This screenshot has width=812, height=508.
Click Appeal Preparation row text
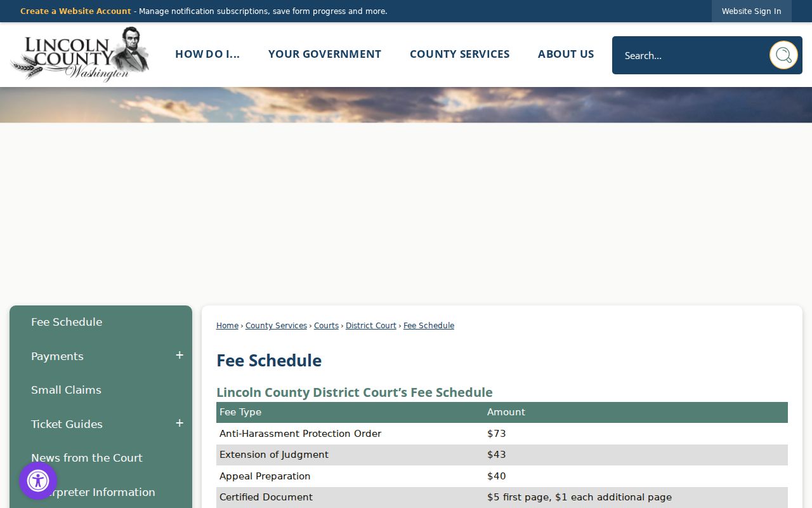coord(265,476)
